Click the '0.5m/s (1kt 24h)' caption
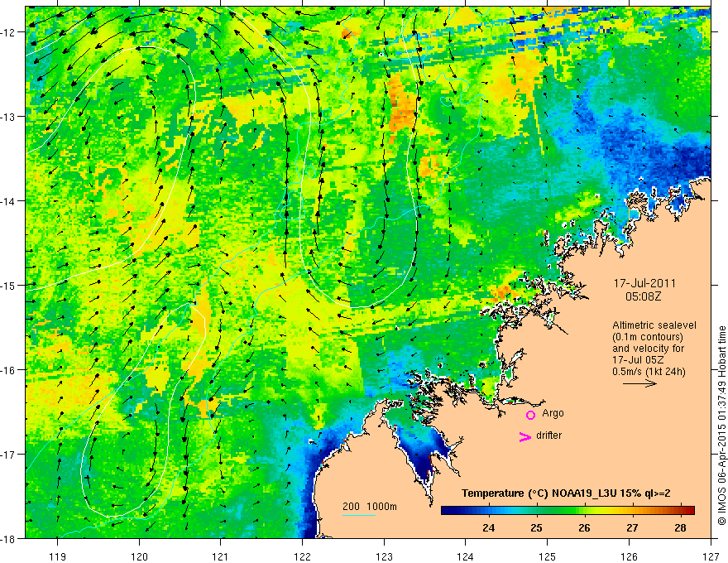 coord(649,372)
